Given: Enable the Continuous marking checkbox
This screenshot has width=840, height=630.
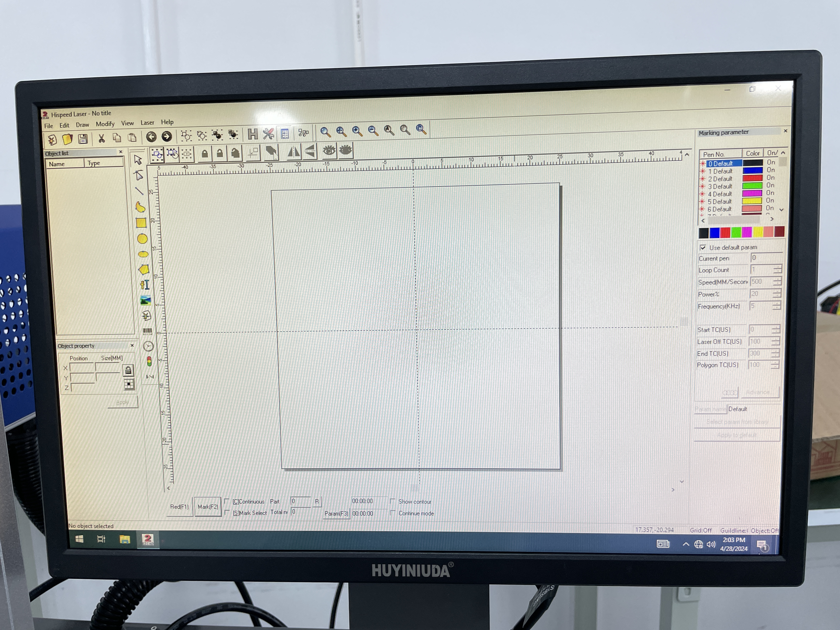Looking at the screenshot, I should (227, 501).
